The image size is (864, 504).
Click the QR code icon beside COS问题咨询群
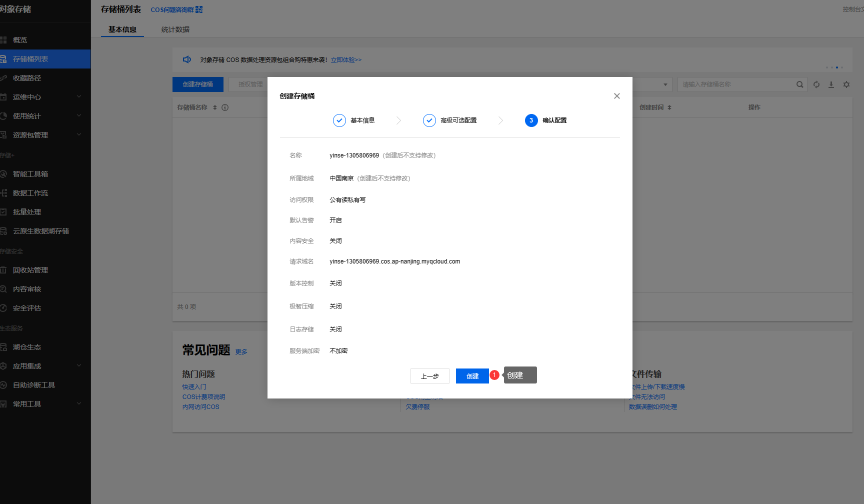(x=199, y=9)
